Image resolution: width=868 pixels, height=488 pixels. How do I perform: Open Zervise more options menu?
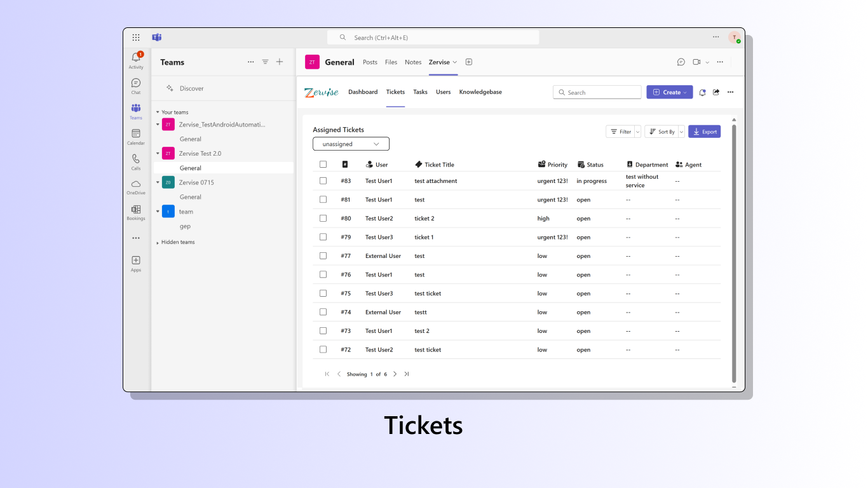(731, 92)
